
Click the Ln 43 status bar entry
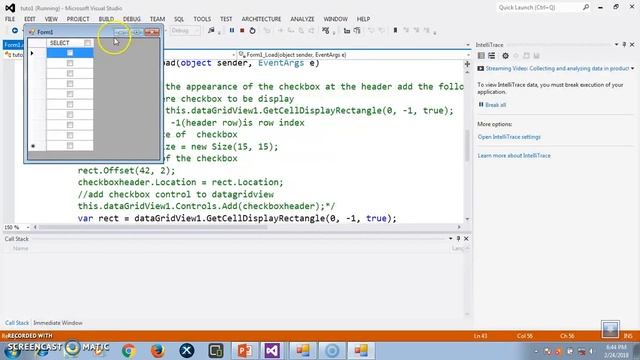pyautogui.click(x=480, y=336)
